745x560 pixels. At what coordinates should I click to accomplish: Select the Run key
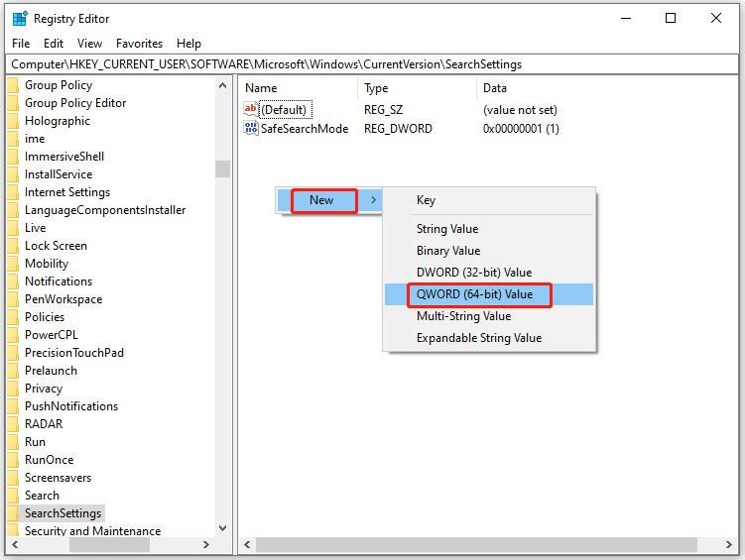point(35,442)
